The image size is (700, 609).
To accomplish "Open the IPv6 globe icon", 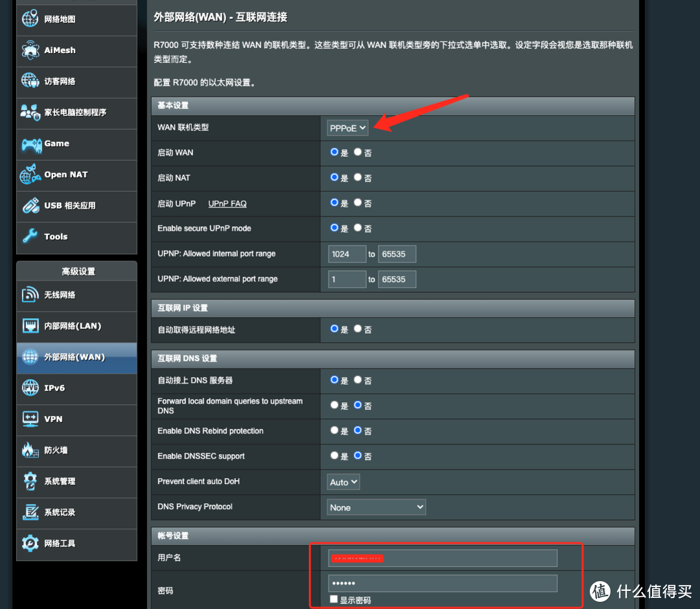I will [30, 388].
